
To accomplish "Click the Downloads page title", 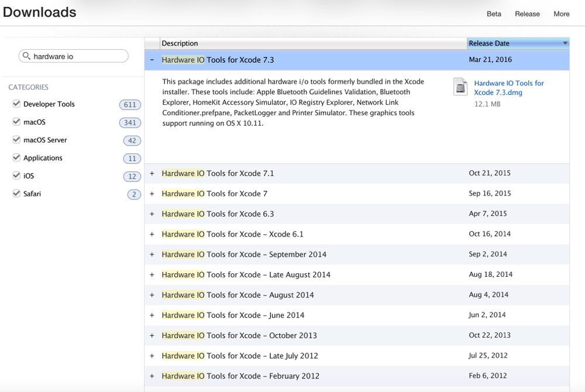I will coord(40,12).
